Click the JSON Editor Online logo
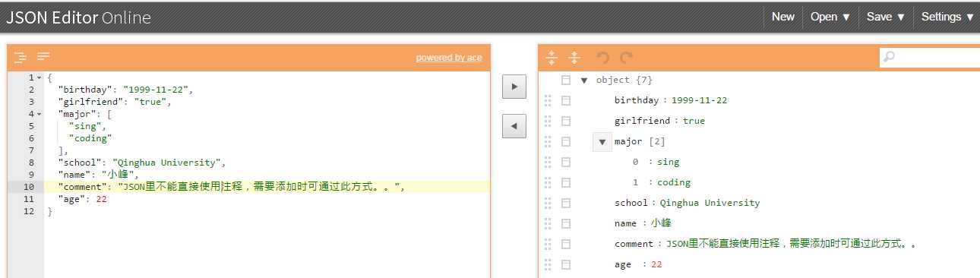Viewport: 980px width, 278px height. click(78, 17)
